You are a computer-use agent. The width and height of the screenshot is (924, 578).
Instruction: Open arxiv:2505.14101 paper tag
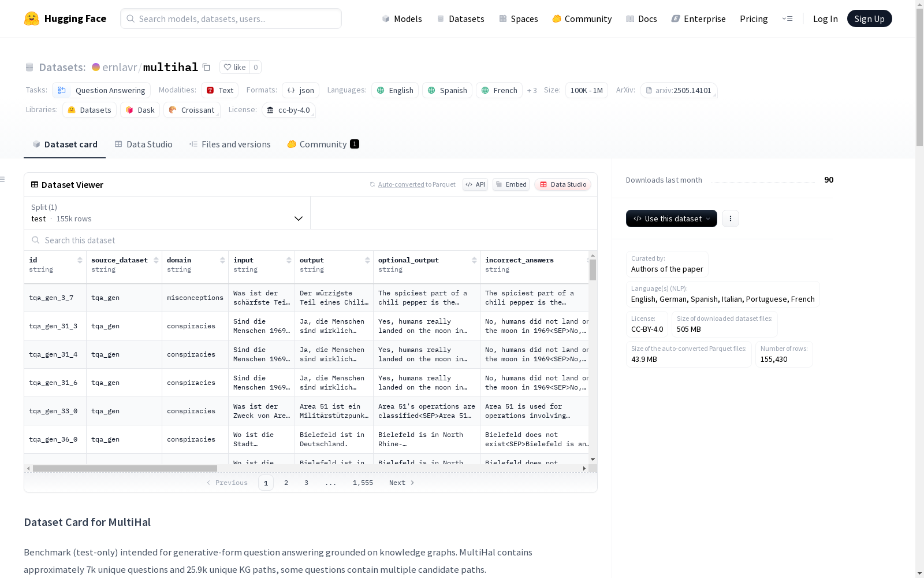[679, 90]
